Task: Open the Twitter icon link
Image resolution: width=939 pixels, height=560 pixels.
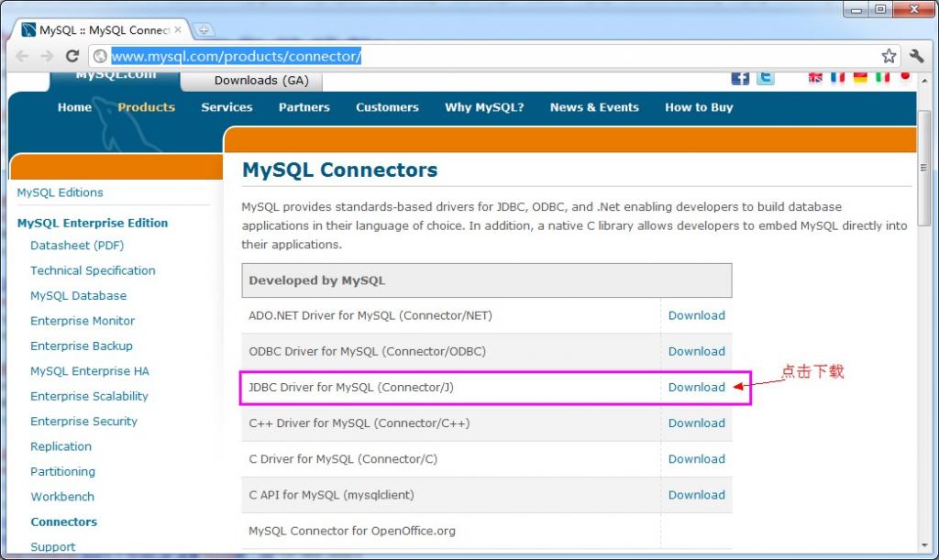Action: tap(766, 78)
